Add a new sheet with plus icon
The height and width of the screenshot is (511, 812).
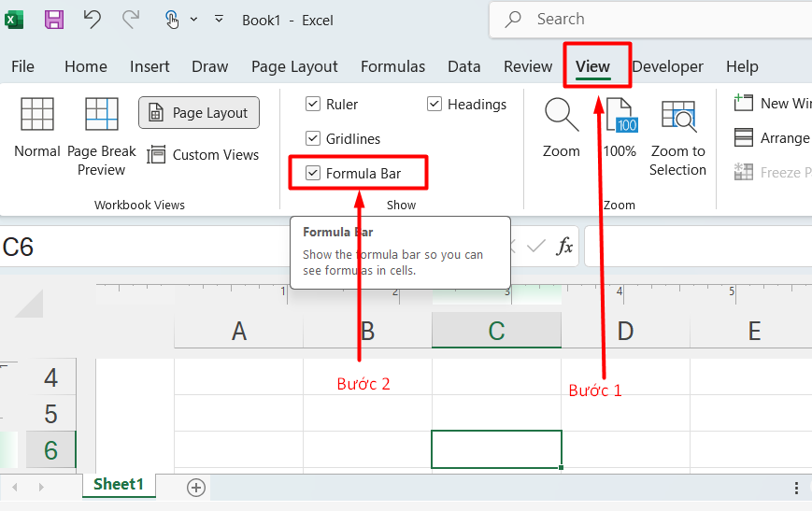point(196,487)
